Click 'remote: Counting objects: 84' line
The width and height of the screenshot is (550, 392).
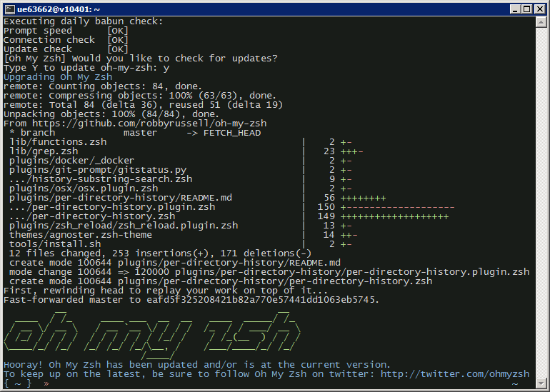coord(103,86)
